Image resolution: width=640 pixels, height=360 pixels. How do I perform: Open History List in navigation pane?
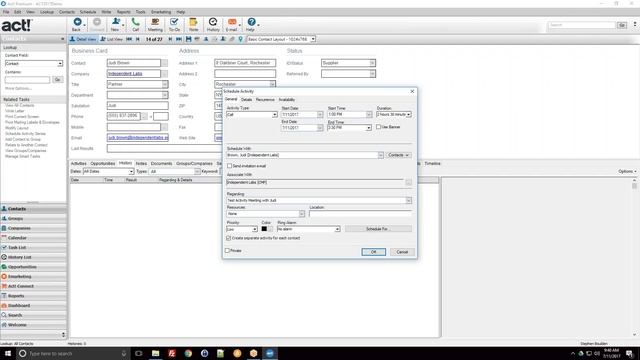click(33, 257)
